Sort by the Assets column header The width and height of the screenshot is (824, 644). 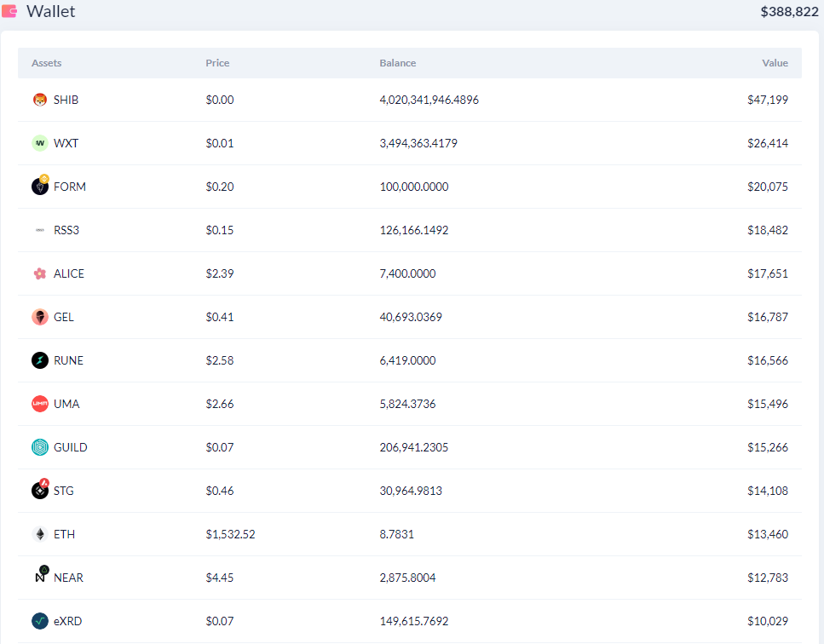click(46, 63)
